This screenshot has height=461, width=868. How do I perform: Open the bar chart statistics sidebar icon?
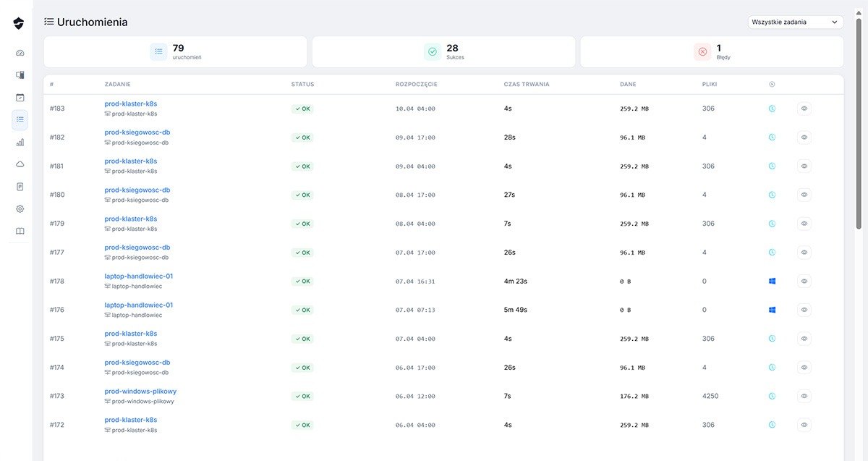(x=20, y=142)
